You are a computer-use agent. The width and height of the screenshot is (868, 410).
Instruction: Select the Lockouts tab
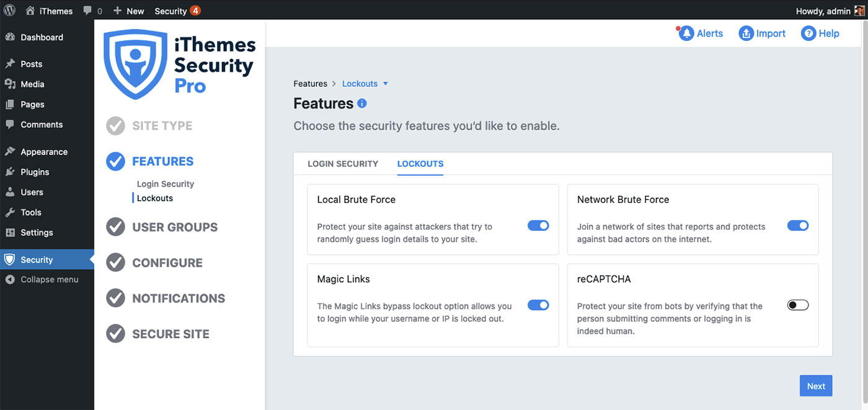click(x=420, y=164)
